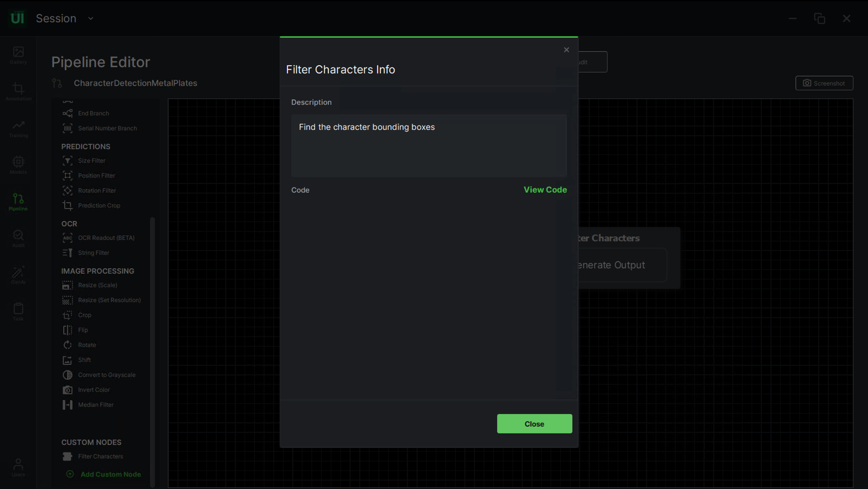This screenshot has height=489, width=868.
Task: Select the Filter Characters custom node icon
Action: [x=67, y=456]
